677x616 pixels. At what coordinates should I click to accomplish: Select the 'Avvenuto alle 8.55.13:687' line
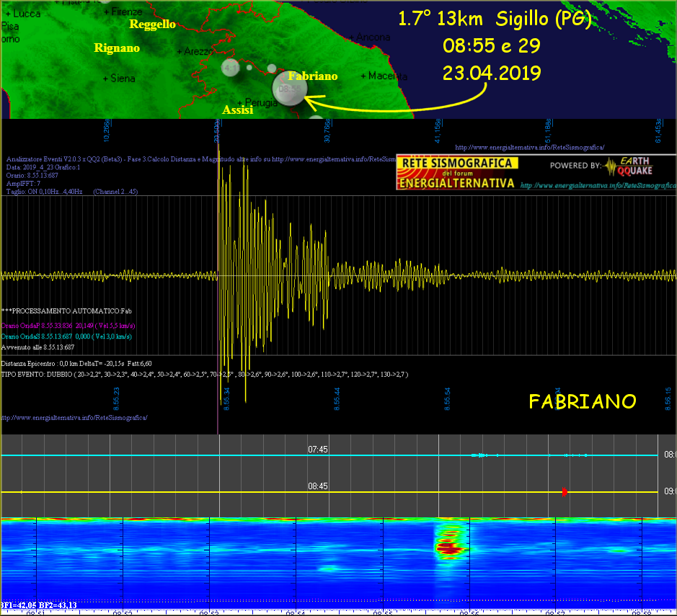[x=37, y=347]
